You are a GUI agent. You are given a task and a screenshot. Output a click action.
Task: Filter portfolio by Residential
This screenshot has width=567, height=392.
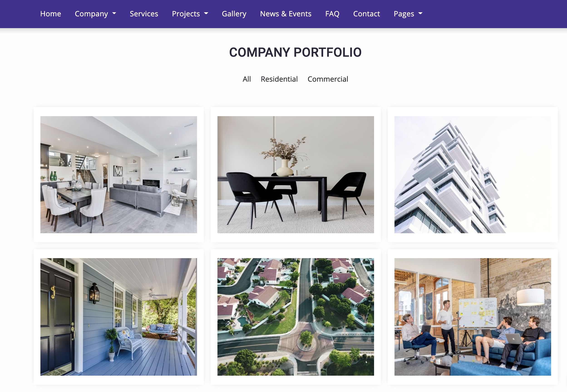coord(279,79)
